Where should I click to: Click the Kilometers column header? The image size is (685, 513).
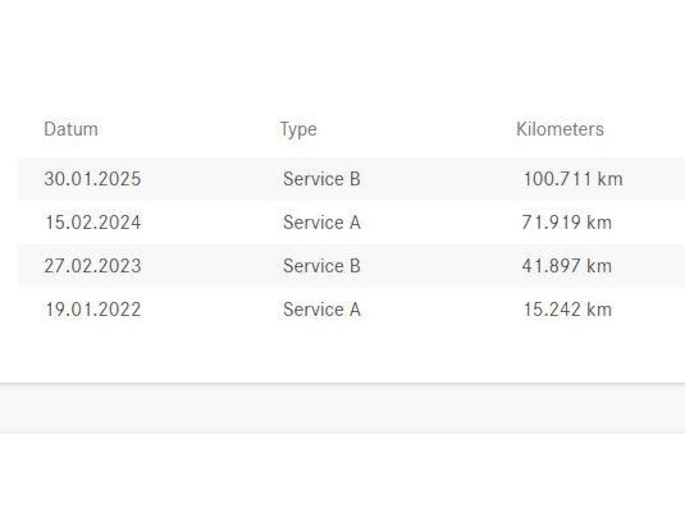tap(560, 129)
